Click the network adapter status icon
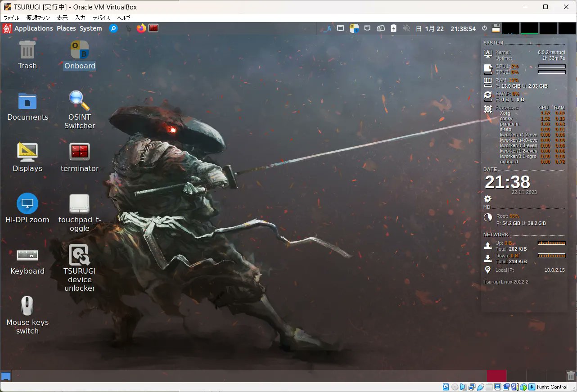The height and width of the screenshot is (392, 577). pos(472,387)
